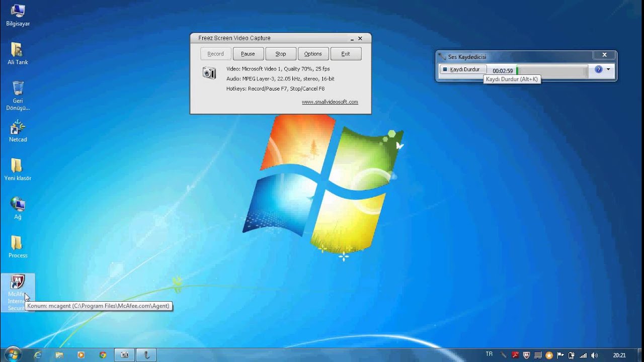Open the Action Center flag icon
Image resolution: width=644 pixels, height=362 pixels.
click(x=560, y=355)
